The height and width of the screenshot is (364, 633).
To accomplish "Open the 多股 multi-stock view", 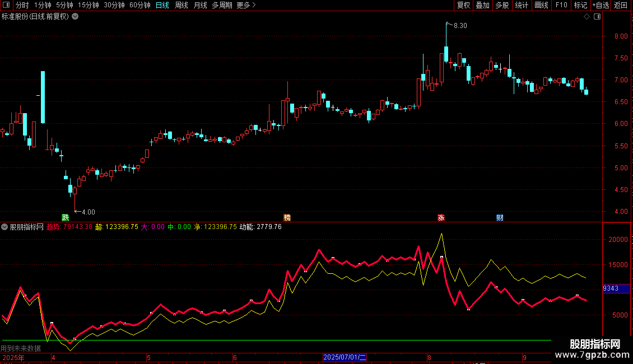I will click(502, 5).
